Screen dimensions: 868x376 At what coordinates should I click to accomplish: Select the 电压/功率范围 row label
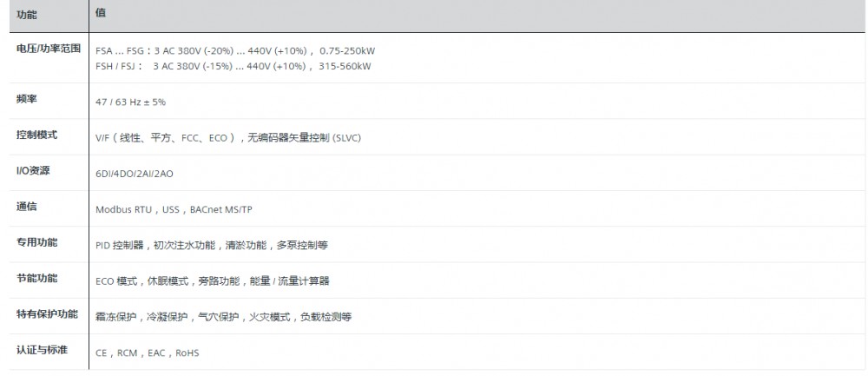coord(49,49)
